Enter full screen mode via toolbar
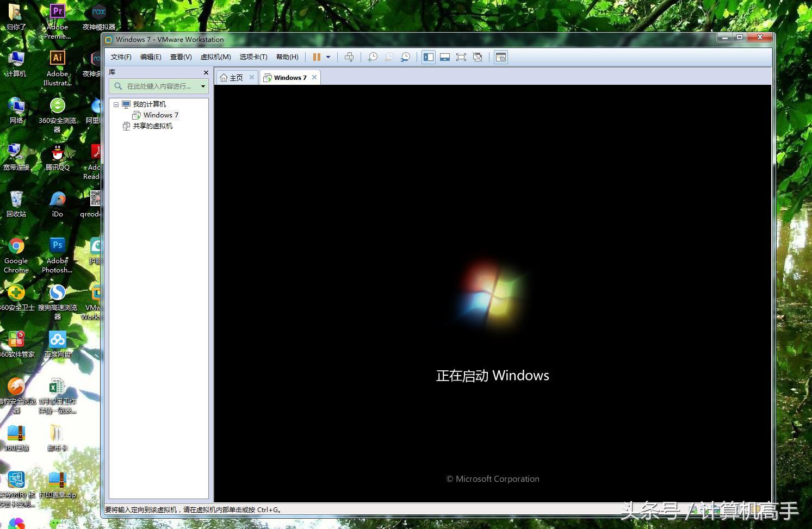 [461, 57]
